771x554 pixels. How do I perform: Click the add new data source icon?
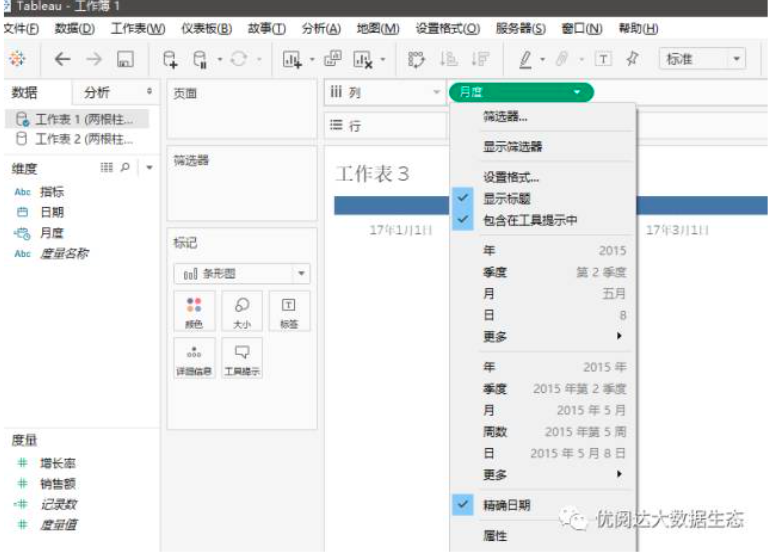click(169, 60)
